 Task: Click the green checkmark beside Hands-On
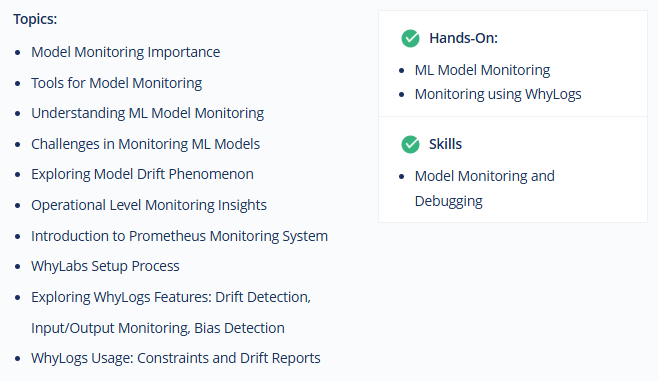[x=410, y=39]
